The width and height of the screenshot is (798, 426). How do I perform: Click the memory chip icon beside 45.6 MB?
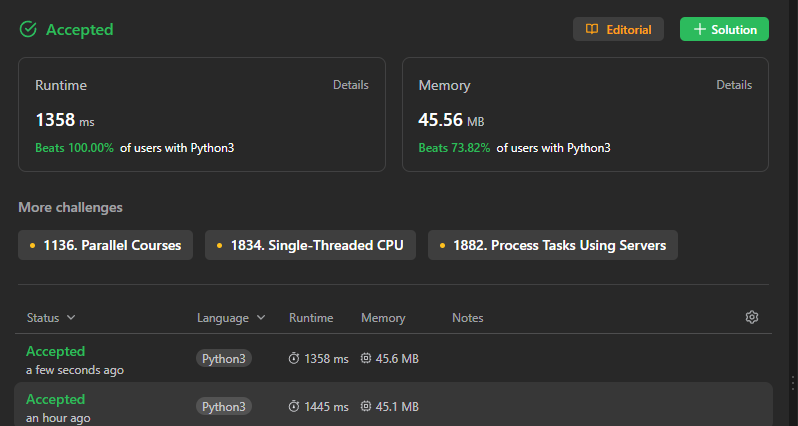click(x=366, y=359)
